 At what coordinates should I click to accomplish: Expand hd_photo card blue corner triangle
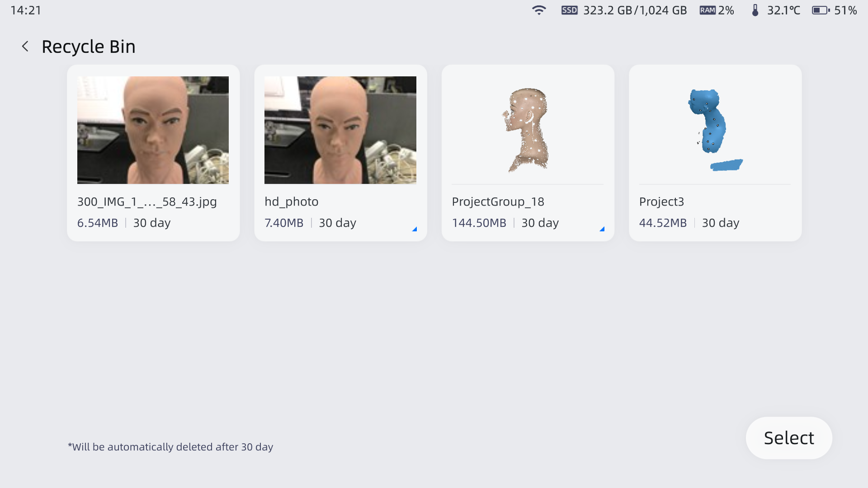(x=414, y=229)
